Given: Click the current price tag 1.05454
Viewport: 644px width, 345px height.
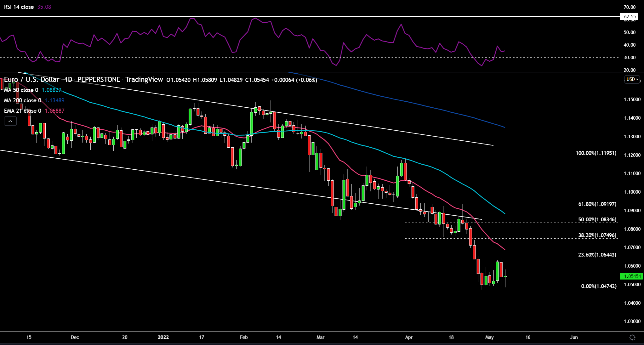Looking at the screenshot, I should tap(632, 276).
